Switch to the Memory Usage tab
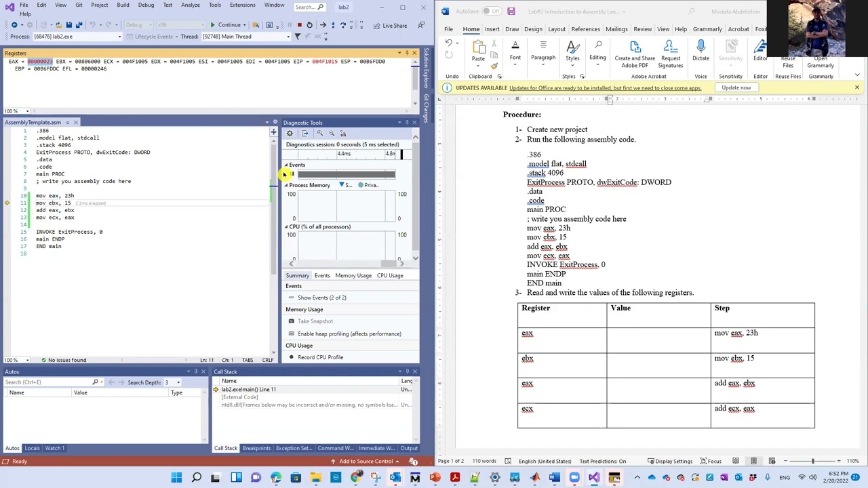Image resolution: width=868 pixels, height=488 pixels. pos(353,275)
